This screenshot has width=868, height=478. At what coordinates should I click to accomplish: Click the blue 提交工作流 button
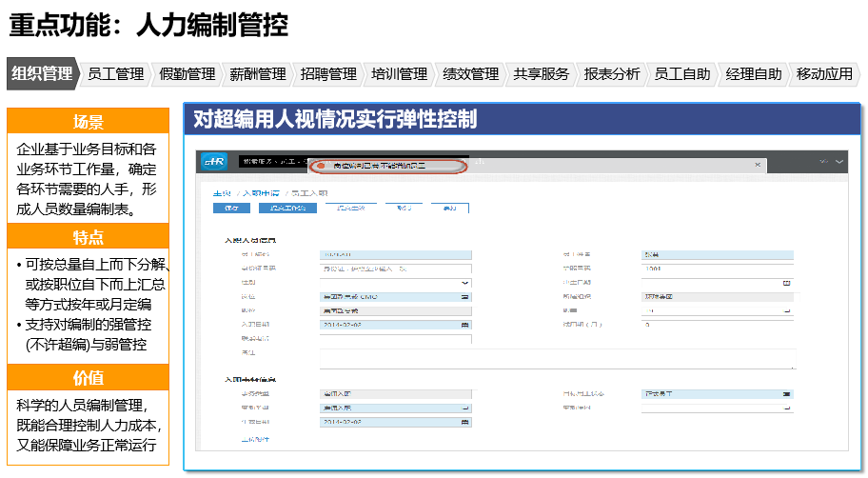click(x=287, y=209)
